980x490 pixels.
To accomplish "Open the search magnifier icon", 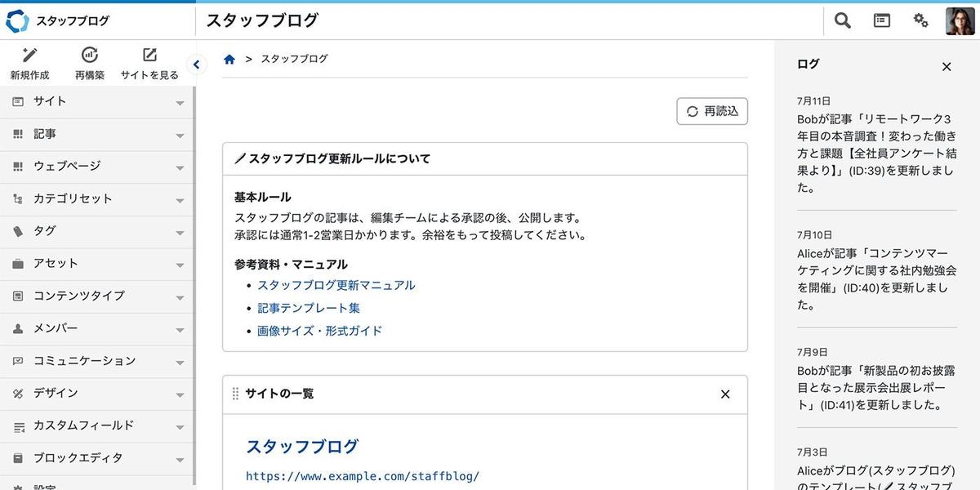I will coord(842,20).
